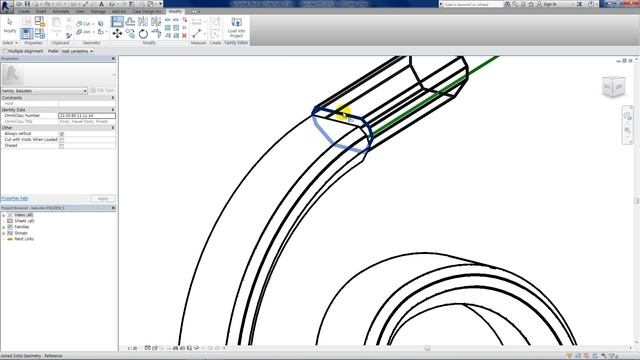Click the Join geometry tool
Image resolution: width=640 pixels, height=360 pixels.
83,32
